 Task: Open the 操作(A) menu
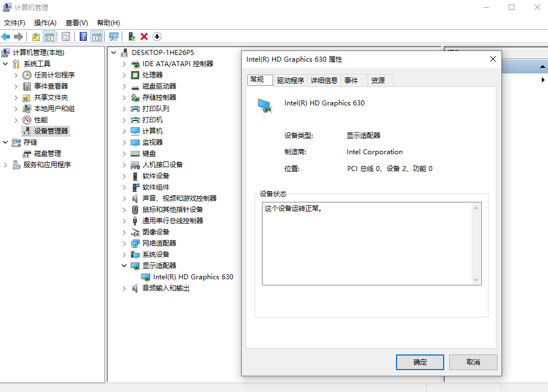tap(45, 23)
